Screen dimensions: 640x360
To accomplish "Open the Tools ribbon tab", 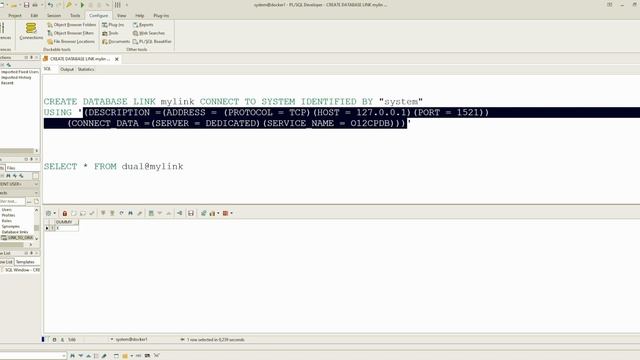I will tap(75, 16).
